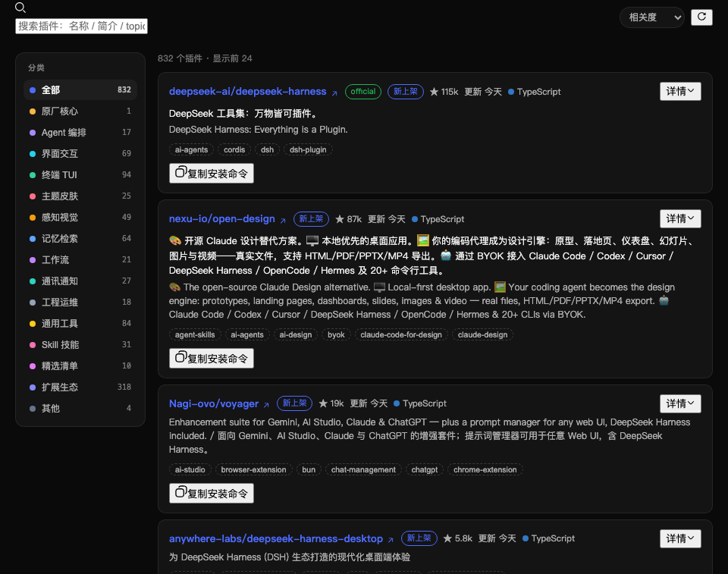Viewport: 728px width, 574px height.
Task: Click the 87k star count
Action: [348, 218]
